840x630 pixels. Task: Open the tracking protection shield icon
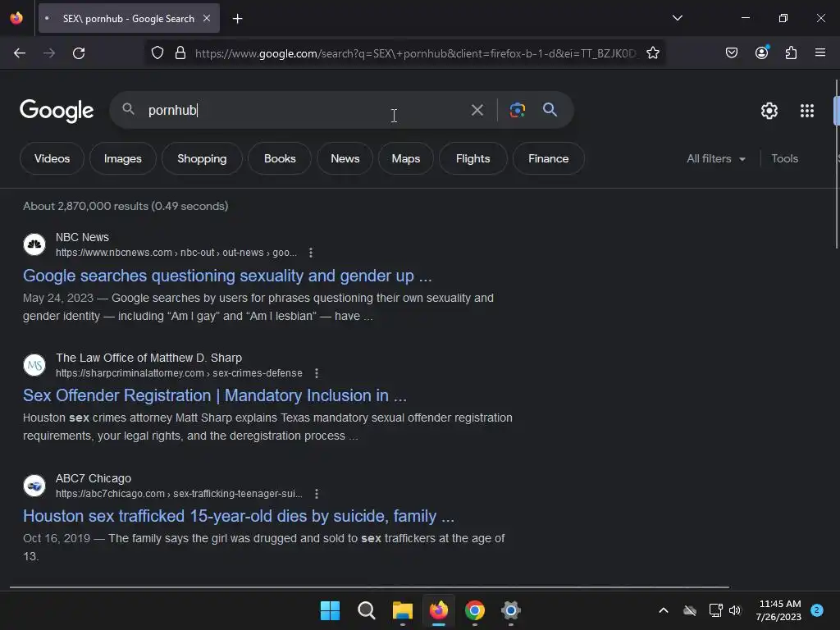[157, 53]
